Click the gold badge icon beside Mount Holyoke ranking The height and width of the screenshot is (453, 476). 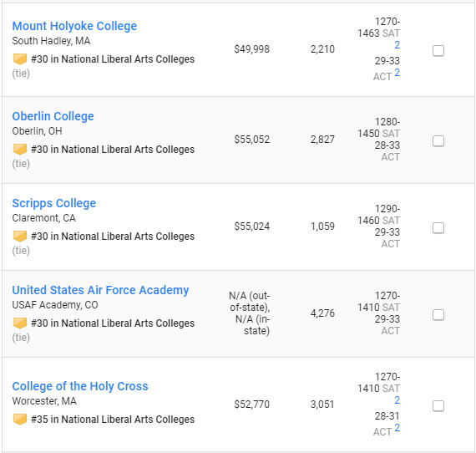20,59
